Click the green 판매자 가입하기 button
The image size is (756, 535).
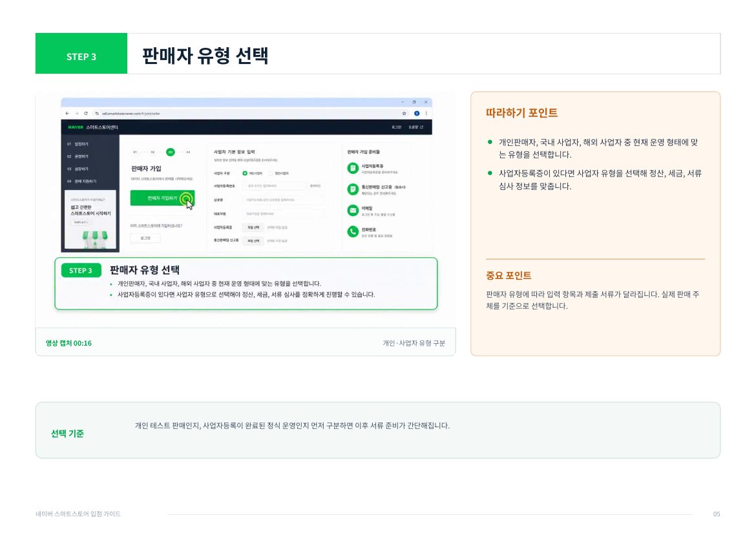162,198
